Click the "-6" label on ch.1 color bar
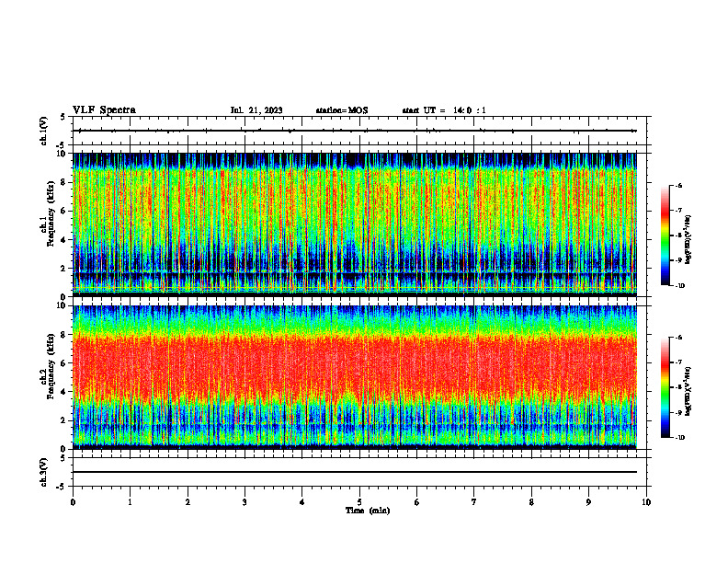This screenshot has width=728, height=563. (679, 185)
